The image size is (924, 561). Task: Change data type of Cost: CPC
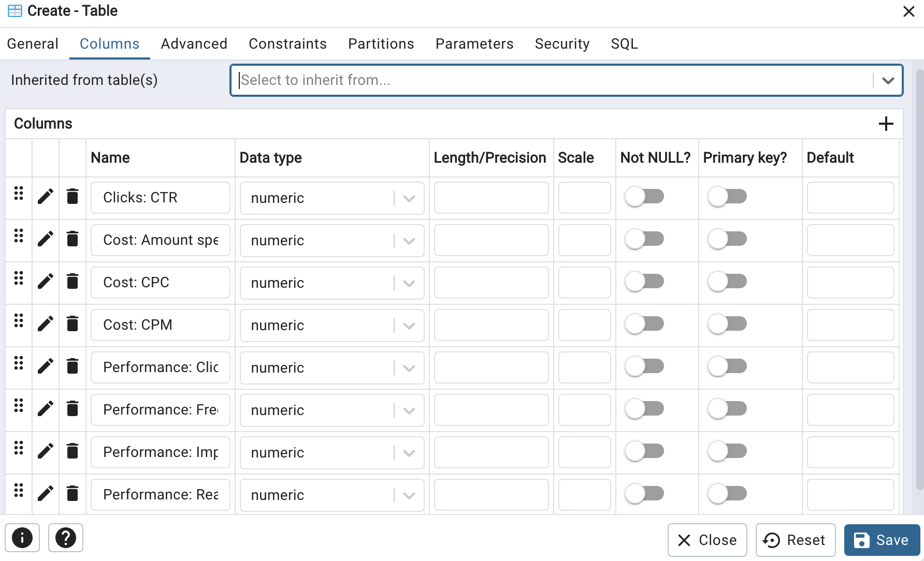[x=332, y=283]
